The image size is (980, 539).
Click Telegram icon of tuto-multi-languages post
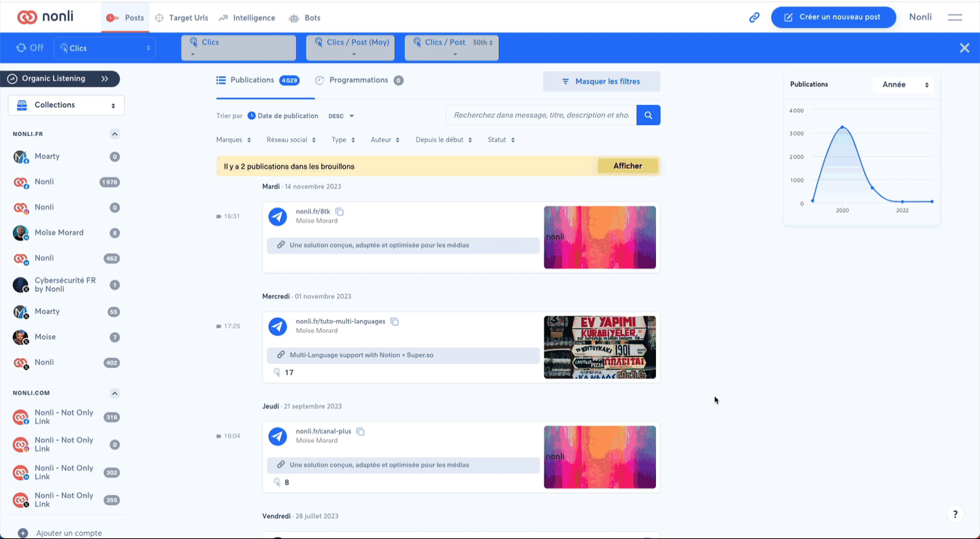click(x=277, y=327)
